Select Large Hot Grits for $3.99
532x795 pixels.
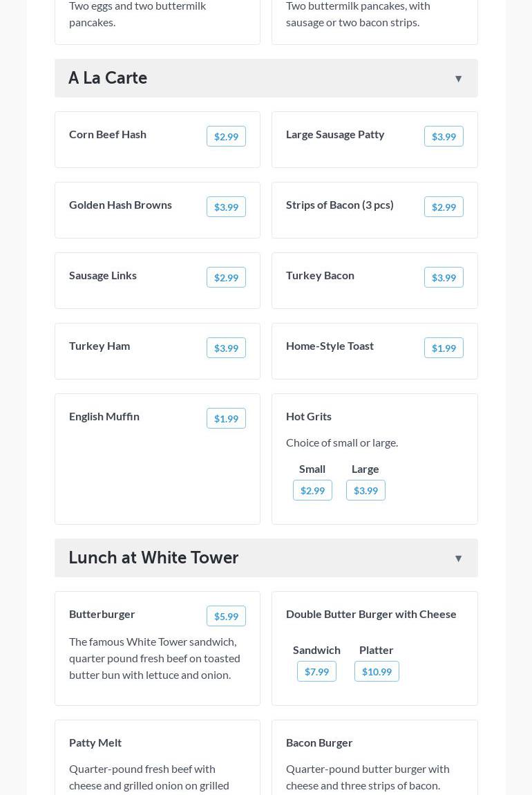(365, 491)
